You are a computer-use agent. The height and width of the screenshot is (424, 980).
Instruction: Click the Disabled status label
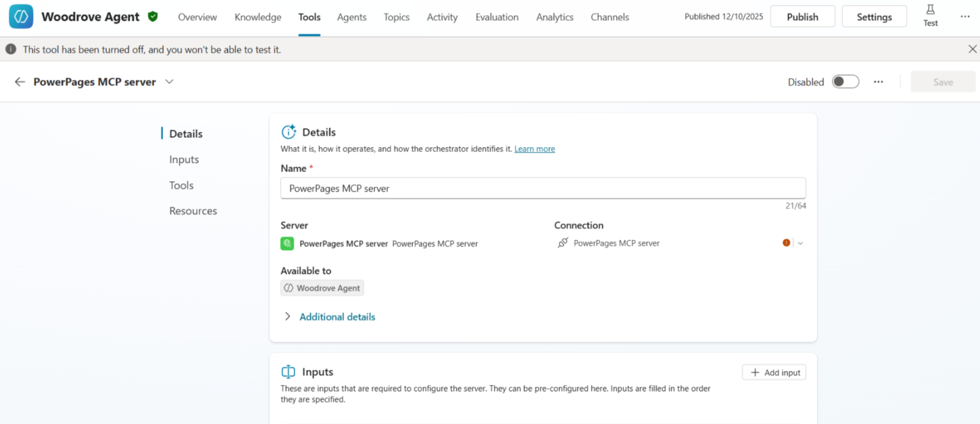806,82
